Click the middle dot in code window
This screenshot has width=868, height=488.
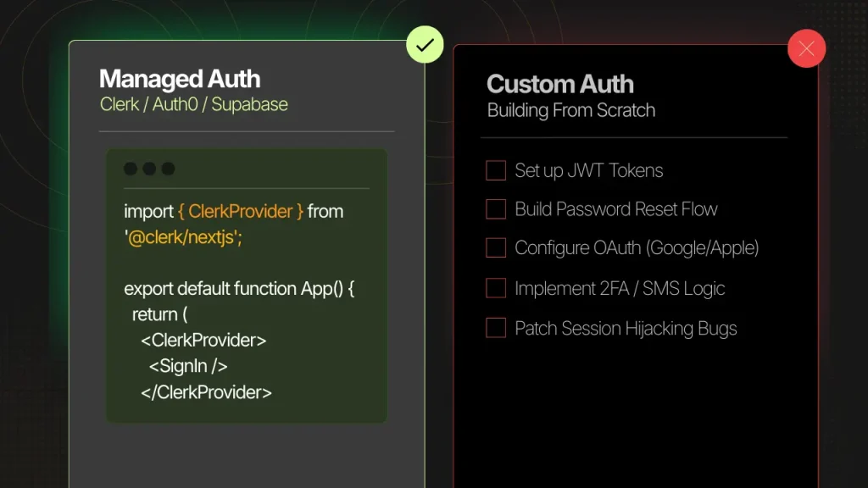click(x=149, y=169)
